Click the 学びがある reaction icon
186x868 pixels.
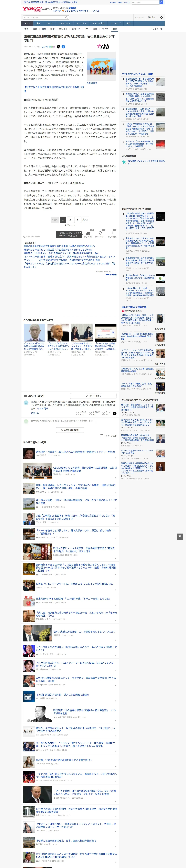tap(89, 233)
